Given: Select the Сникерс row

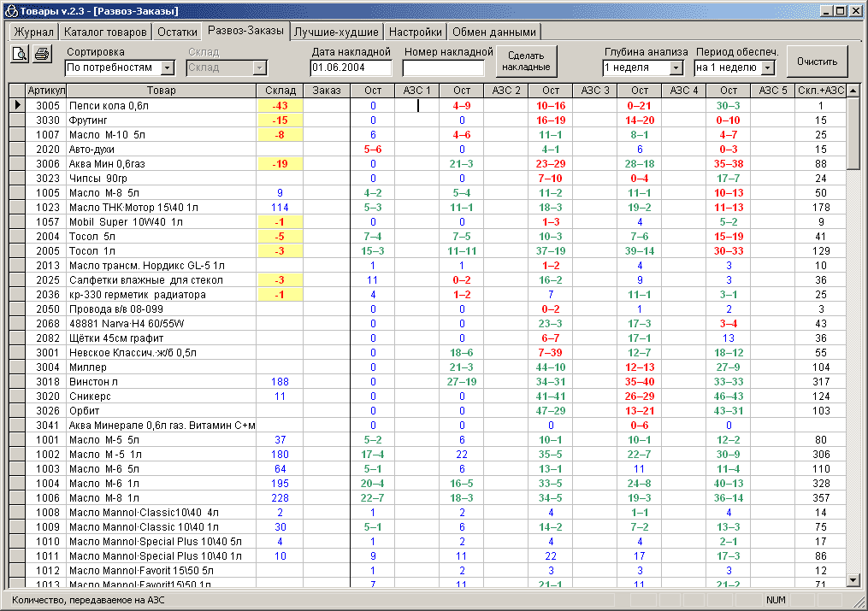Looking at the screenshot, I should (428, 397).
